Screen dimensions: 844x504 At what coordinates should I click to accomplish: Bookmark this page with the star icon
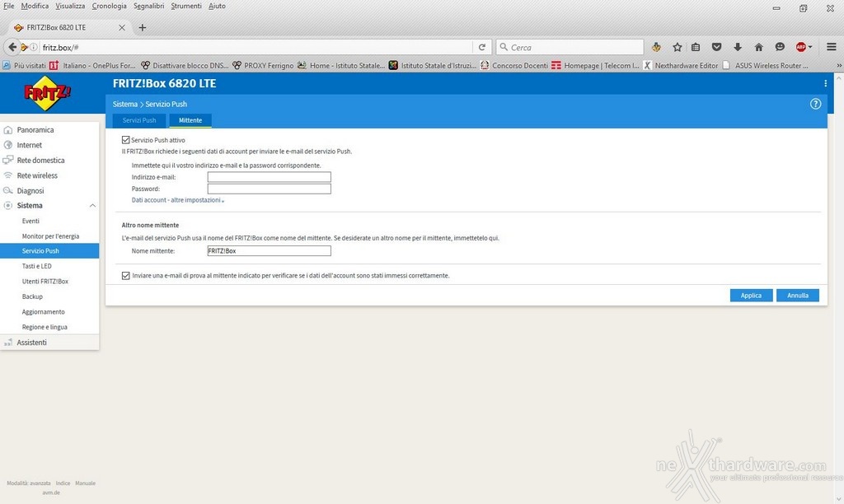point(678,47)
